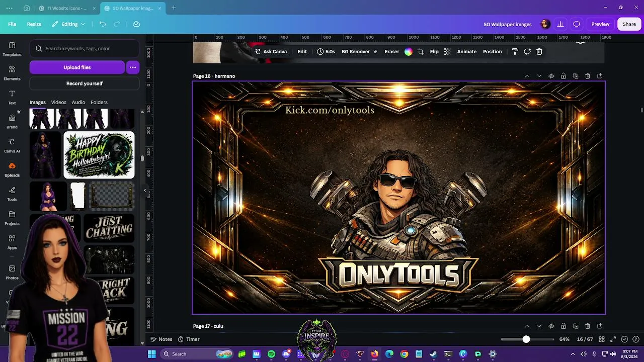The image size is (644, 362).
Task: Copy style with the paint roller
Action: [515, 52]
